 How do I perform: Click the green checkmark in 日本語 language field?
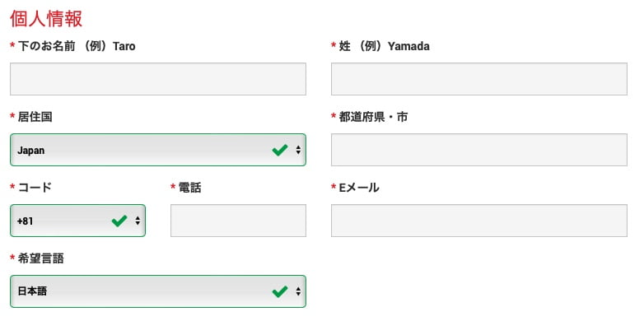tap(280, 291)
